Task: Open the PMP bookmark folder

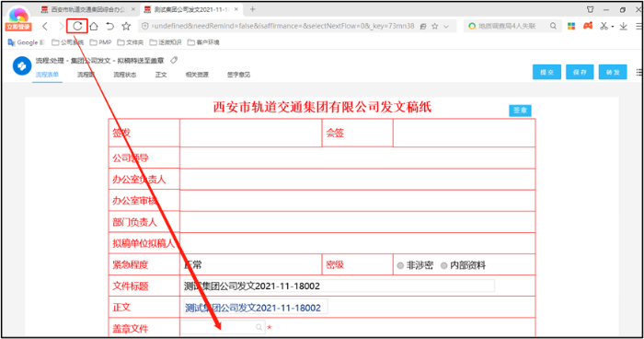Action: (100, 42)
